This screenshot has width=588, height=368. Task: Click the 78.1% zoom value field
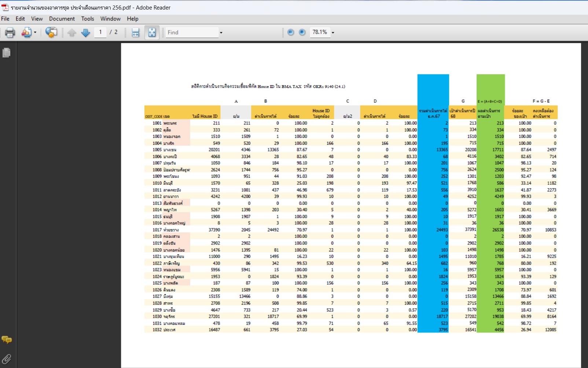pos(320,32)
